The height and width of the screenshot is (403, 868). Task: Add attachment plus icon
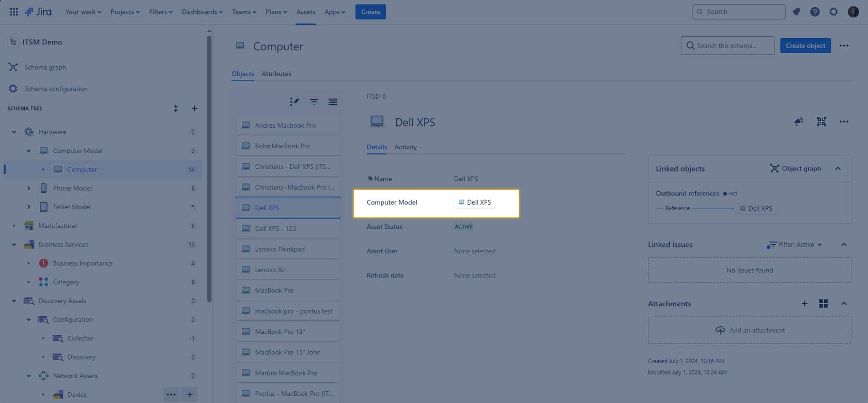(804, 304)
